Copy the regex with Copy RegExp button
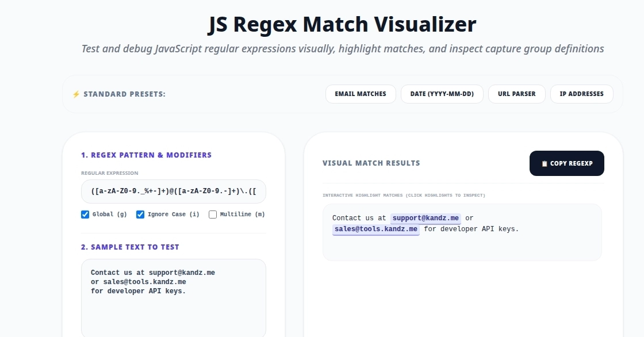The height and width of the screenshot is (337, 644). [x=567, y=163]
